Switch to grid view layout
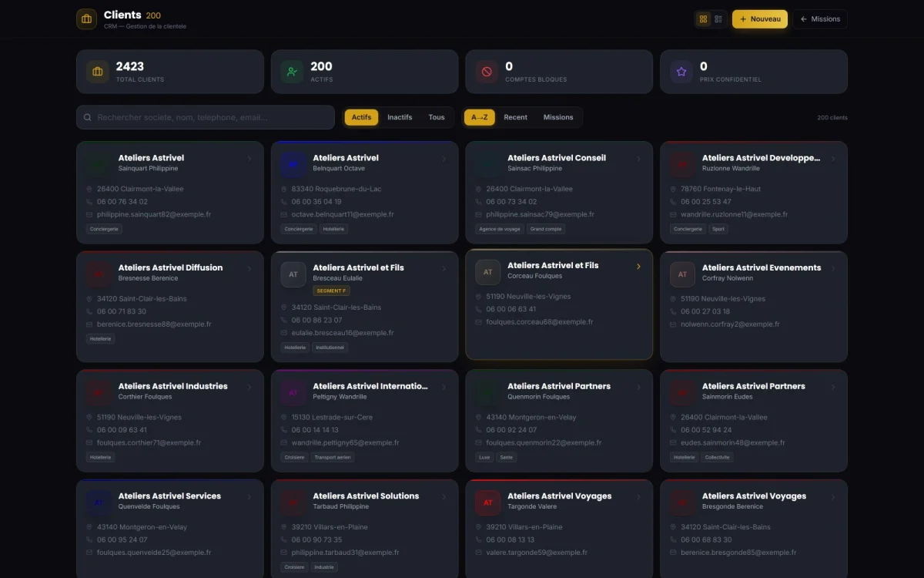This screenshot has height=578, width=924. point(703,19)
